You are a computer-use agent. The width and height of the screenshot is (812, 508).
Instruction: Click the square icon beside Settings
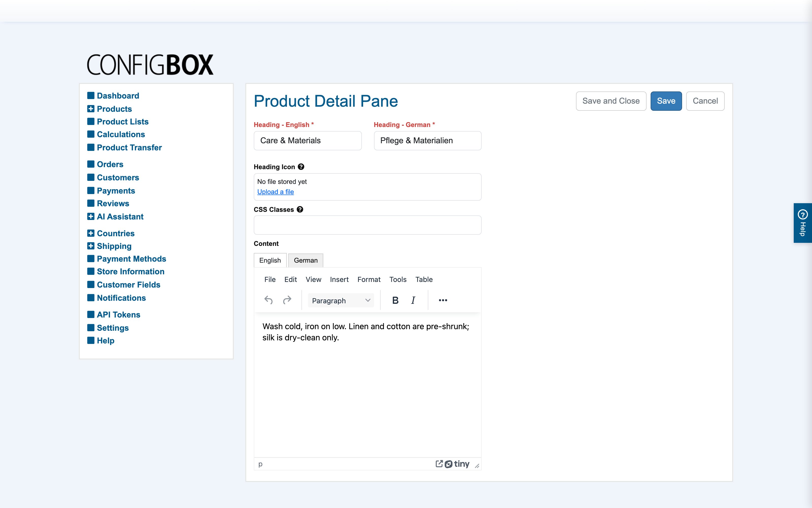91,328
